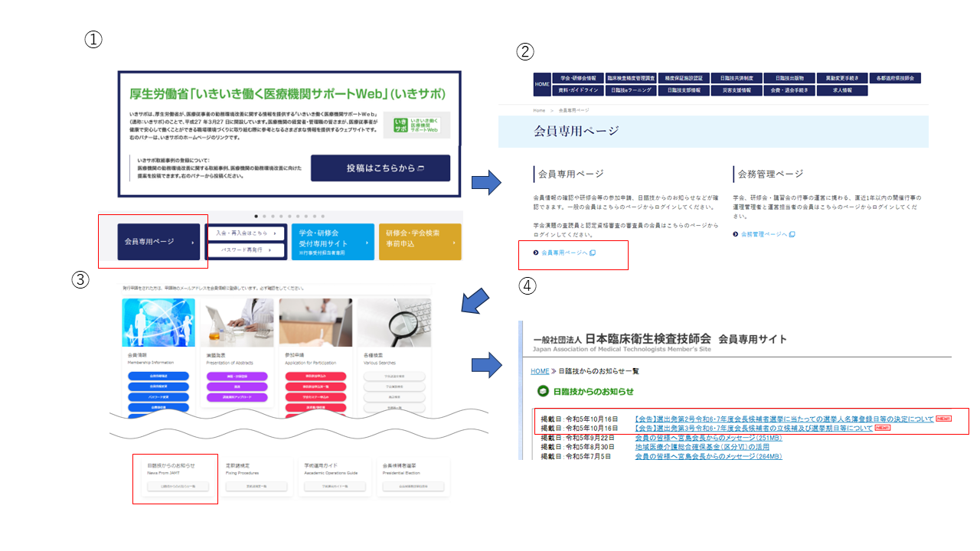Click third purple upload button under 演題発表

(x=237, y=398)
